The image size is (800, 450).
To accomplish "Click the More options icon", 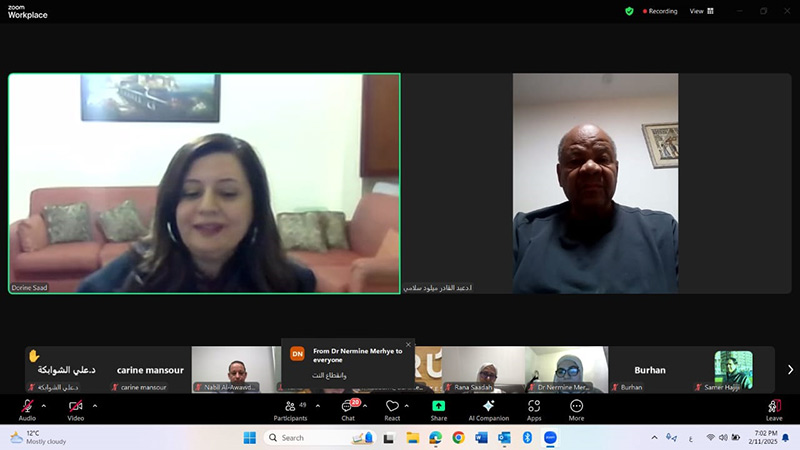I will (576, 408).
